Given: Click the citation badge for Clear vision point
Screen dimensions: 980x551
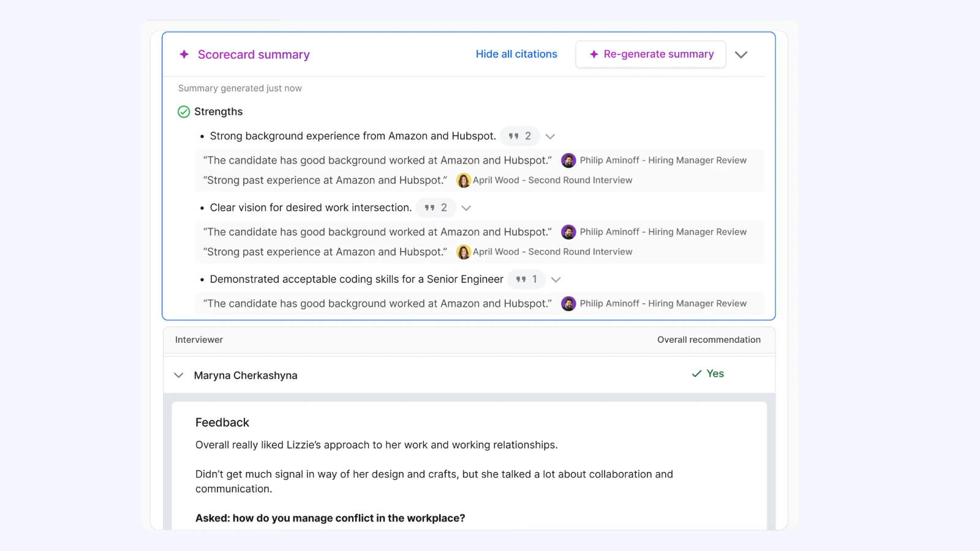Looking at the screenshot, I should 435,208.
